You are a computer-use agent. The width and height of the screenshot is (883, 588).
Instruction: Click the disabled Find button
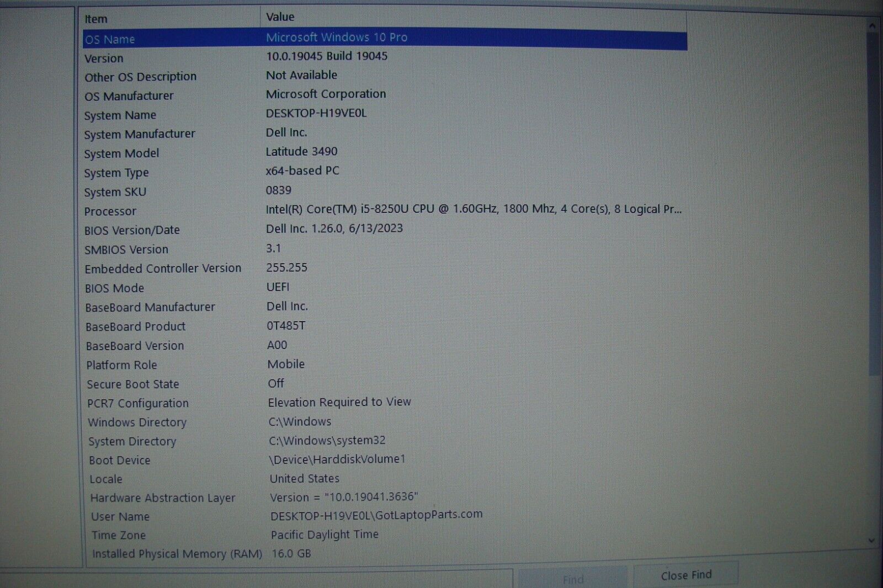point(573,579)
